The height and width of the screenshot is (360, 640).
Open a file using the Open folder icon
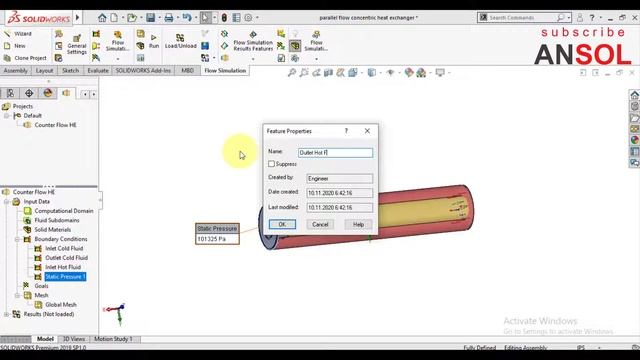click(131, 18)
